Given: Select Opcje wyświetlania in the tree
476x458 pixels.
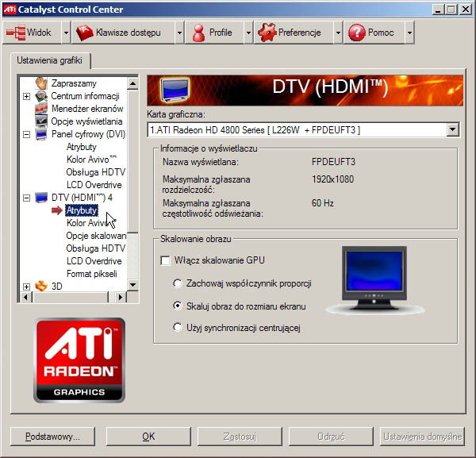Looking at the screenshot, I should pos(86,121).
